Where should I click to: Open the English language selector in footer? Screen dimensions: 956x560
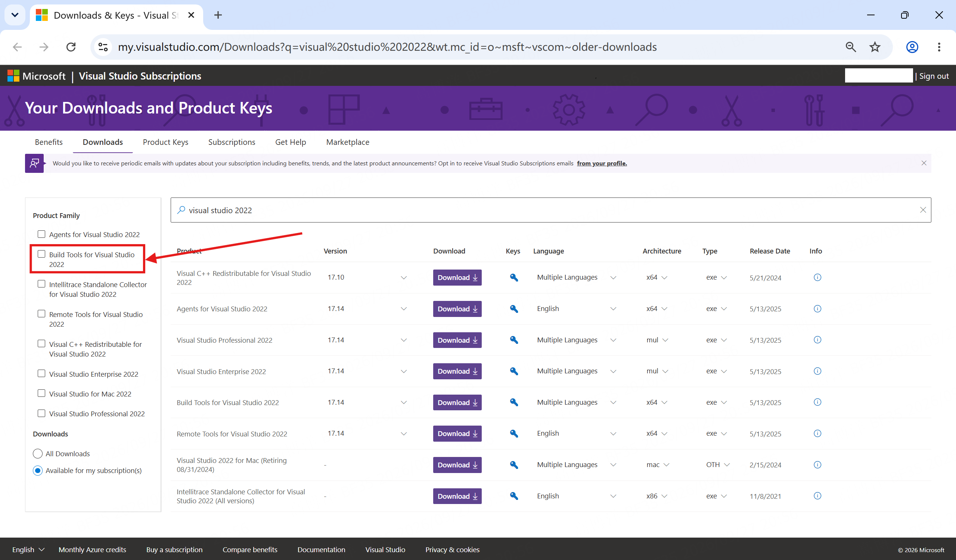[28, 550]
